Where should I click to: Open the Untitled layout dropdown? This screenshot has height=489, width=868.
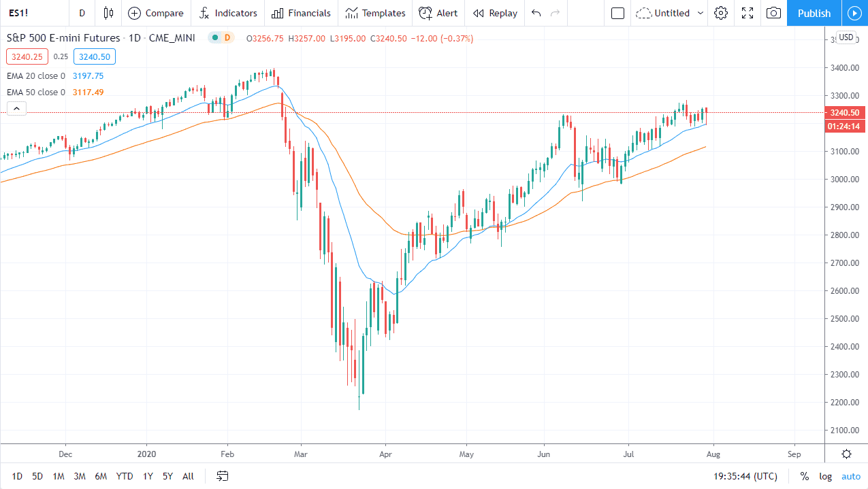coord(669,13)
